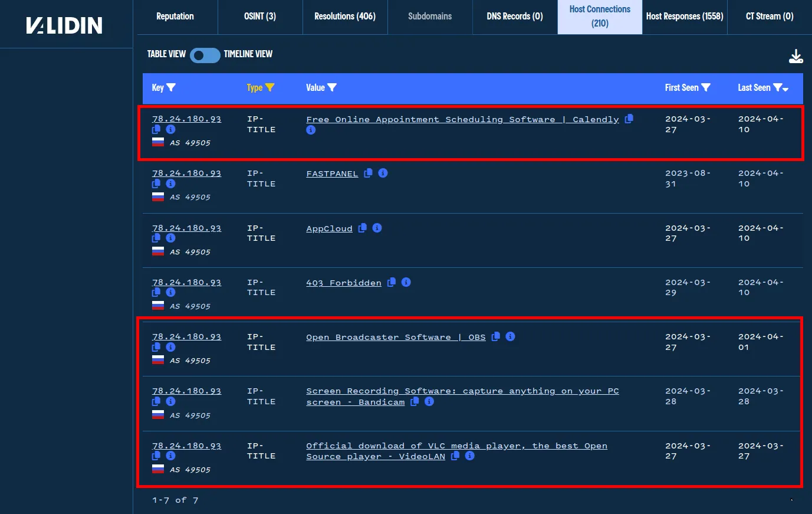Show info for AppCloud title
Screen dimensions: 812x514
coord(377,228)
